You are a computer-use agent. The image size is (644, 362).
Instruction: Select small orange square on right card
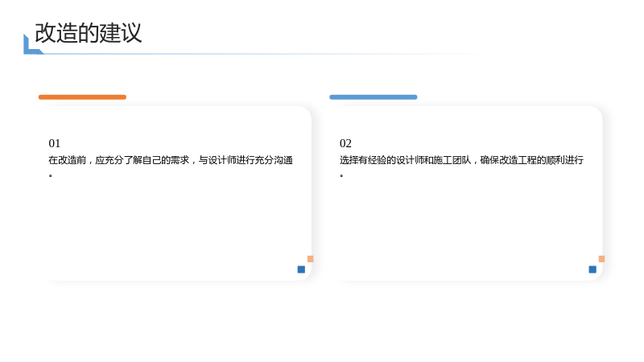pos(601,259)
